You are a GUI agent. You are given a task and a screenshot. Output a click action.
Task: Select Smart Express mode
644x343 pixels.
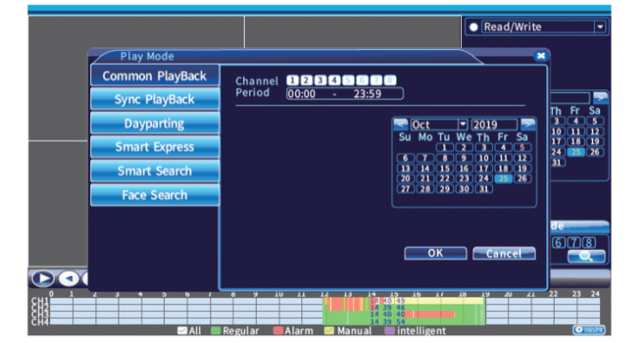click(x=155, y=147)
